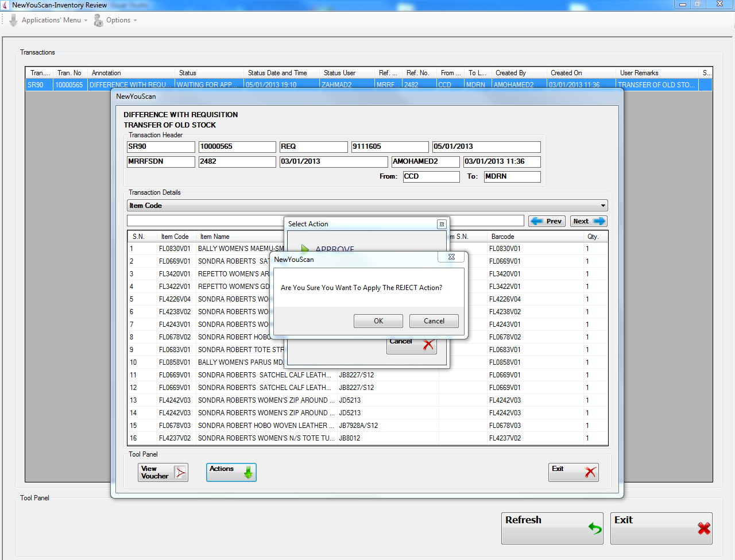Open the Applications' Menu
This screenshot has width=735, height=560.
[x=50, y=20]
